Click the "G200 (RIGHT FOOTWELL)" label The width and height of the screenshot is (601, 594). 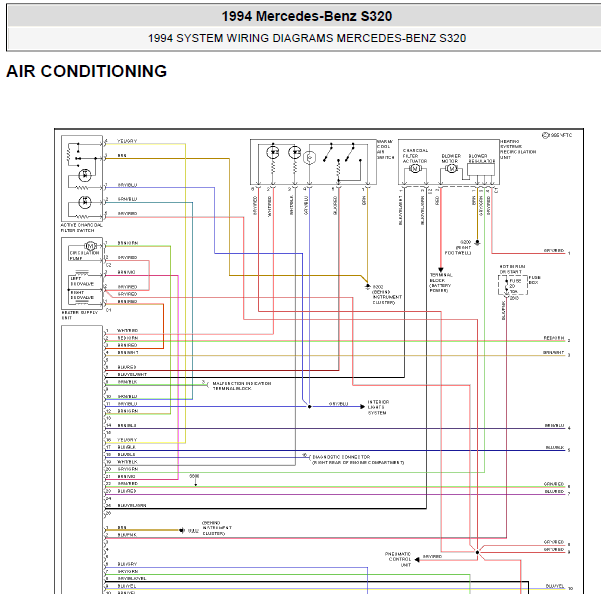[x=458, y=248]
